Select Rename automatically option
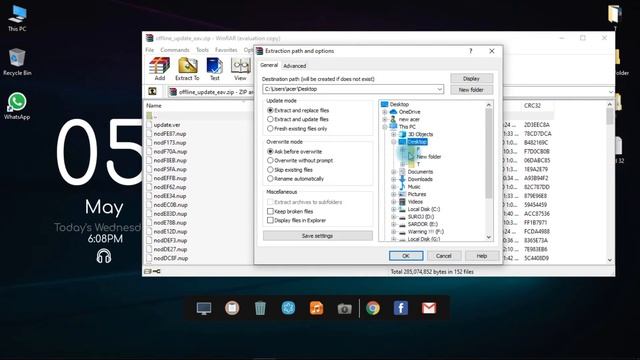 270,178
